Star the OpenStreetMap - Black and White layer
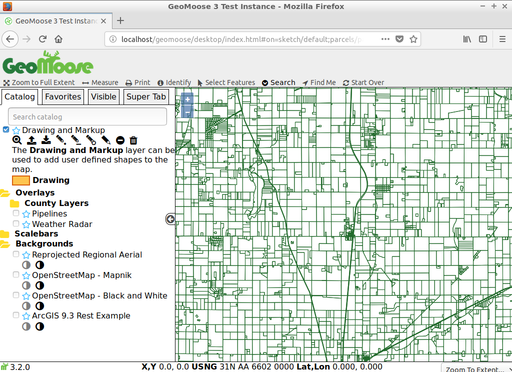This screenshot has width=512, height=372. point(26,296)
